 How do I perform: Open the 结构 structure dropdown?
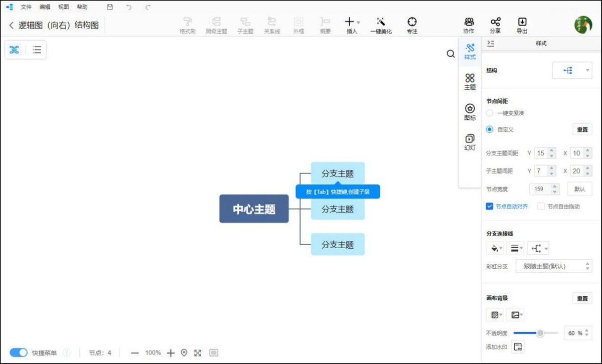572,70
